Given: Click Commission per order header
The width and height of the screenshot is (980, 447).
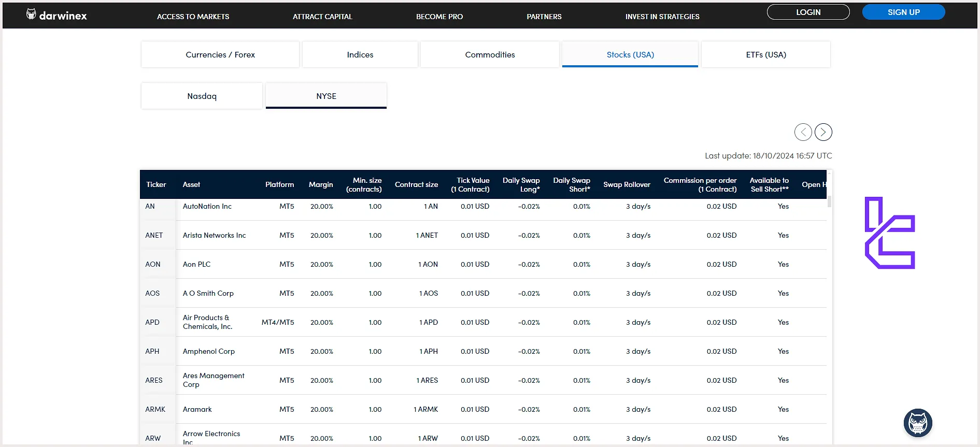Looking at the screenshot, I should coord(700,184).
